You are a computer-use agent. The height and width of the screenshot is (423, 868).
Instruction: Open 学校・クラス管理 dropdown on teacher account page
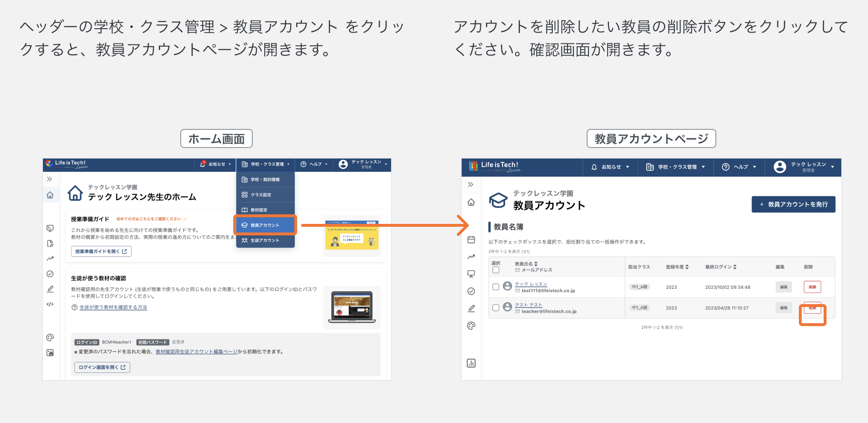[676, 167]
